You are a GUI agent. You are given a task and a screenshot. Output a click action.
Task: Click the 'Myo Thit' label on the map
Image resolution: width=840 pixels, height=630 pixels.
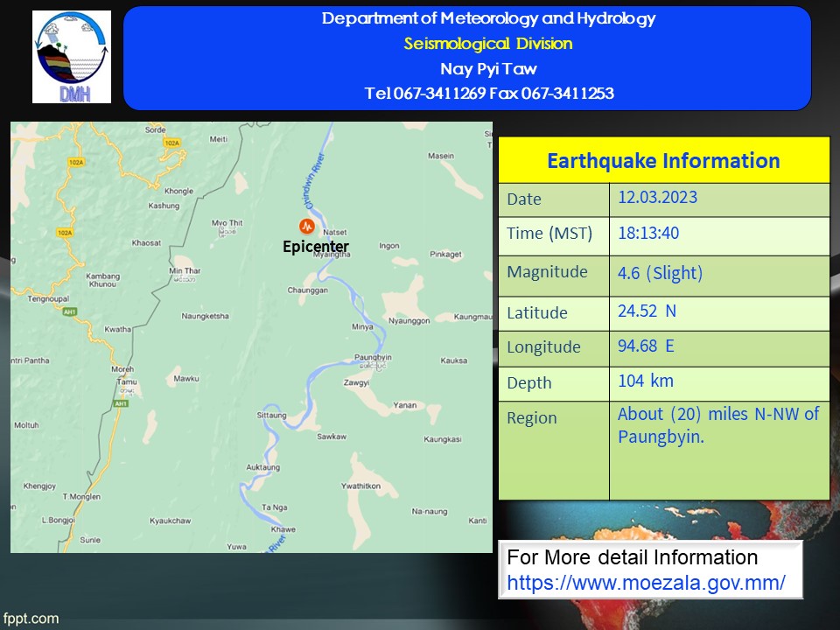pyautogui.click(x=227, y=223)
